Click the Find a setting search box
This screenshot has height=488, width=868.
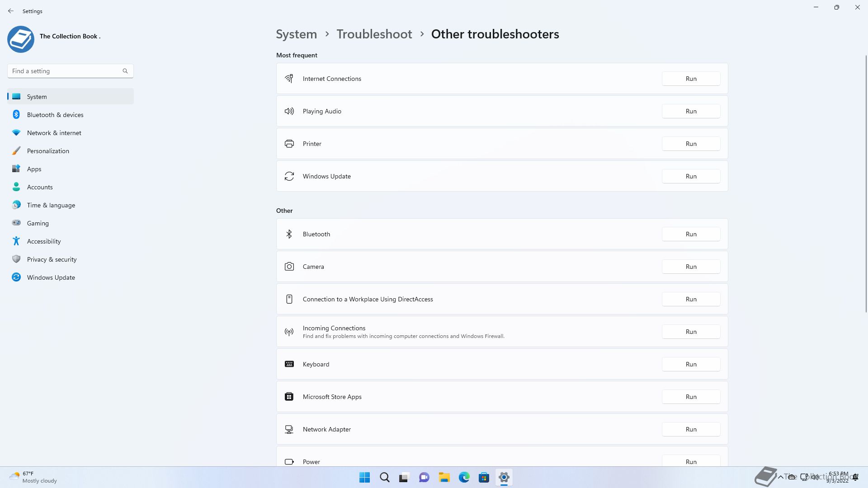tap(66, 71)
